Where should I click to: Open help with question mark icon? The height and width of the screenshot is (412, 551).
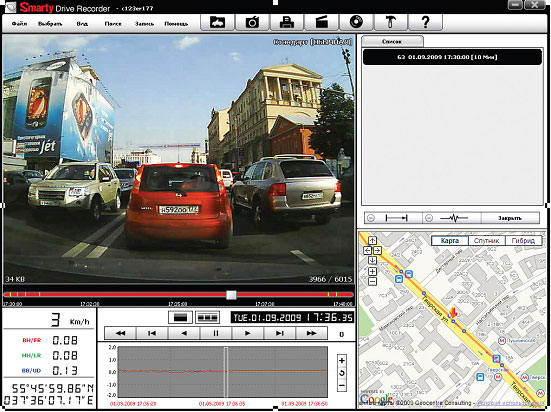[425, 22]
